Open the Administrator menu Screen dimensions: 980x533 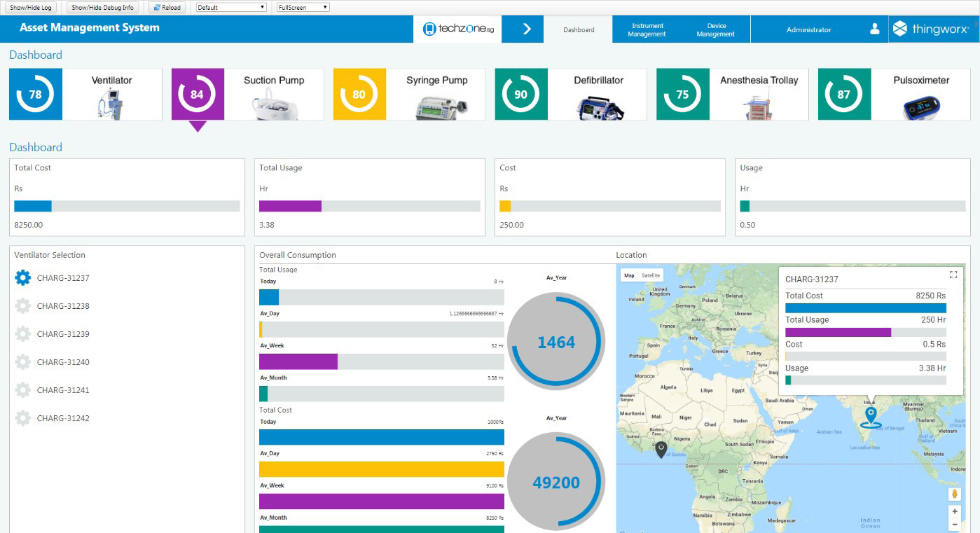[809, 29]
